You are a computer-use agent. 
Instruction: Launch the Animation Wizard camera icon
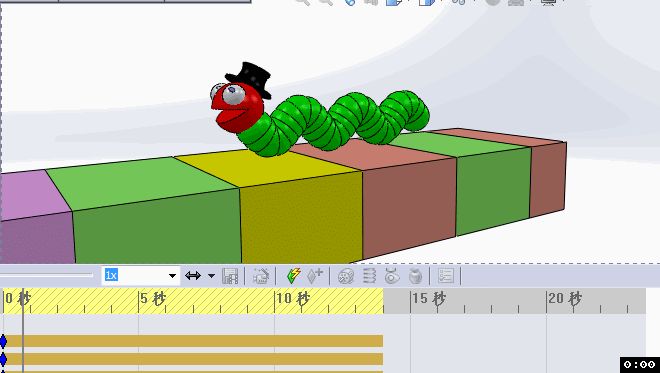pyautogui.click(x=261, y=276)
